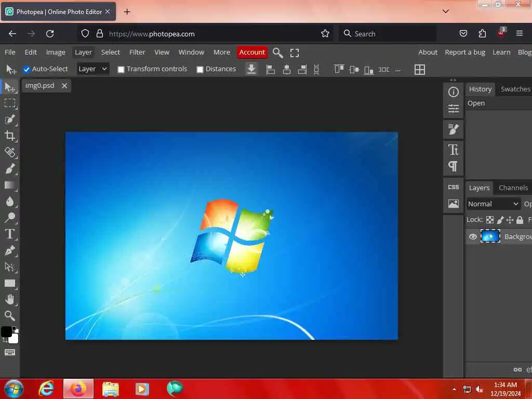Click the red Account button

[x=252, y=52]
